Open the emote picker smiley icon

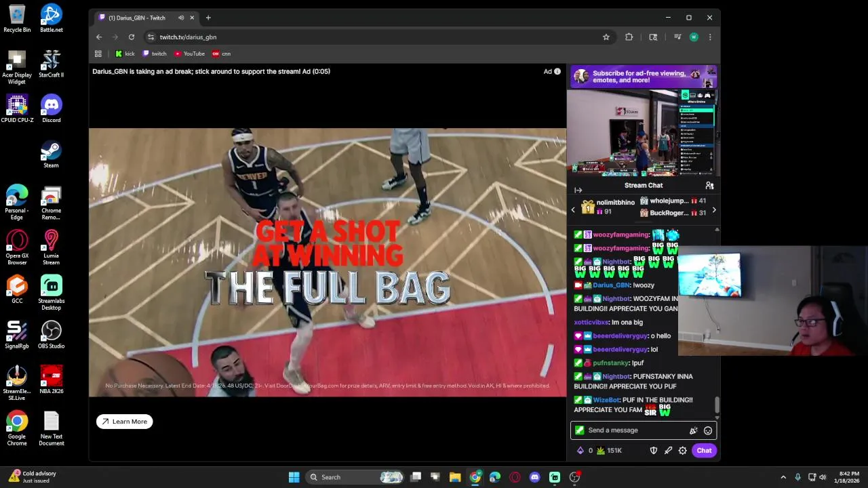(x=708, y=430)
